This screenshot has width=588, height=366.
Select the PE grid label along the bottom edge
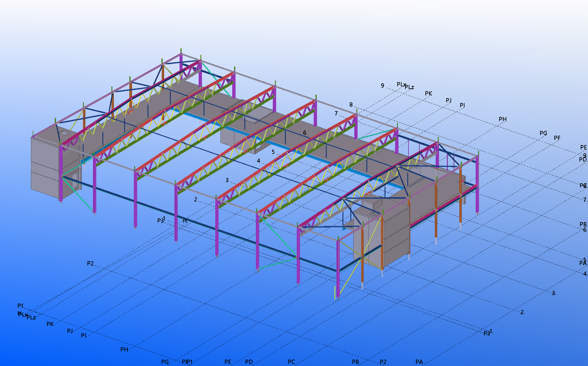228,362
